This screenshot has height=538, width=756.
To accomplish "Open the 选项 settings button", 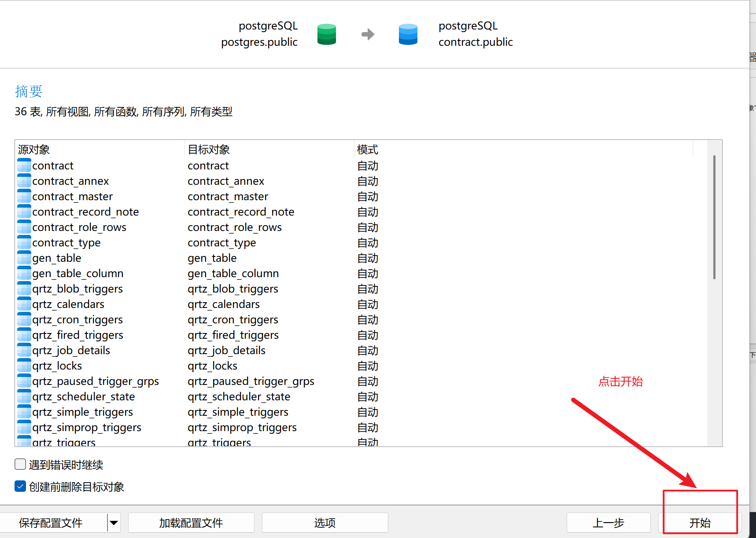I will click(x=325, y=523).
